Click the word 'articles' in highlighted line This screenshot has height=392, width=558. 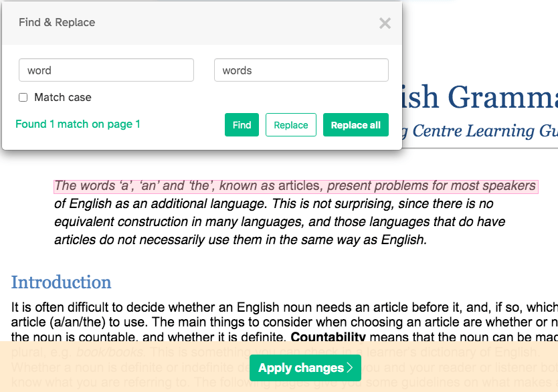coord(299,186)
